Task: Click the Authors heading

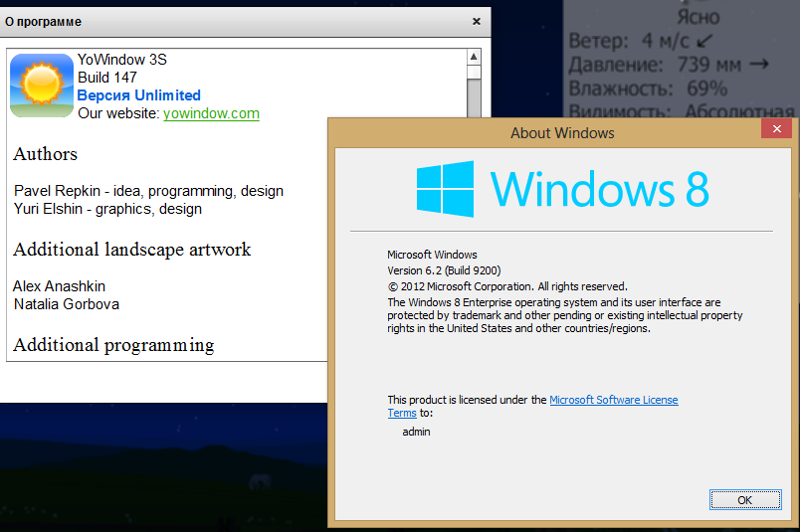Action: coord(45,154)
